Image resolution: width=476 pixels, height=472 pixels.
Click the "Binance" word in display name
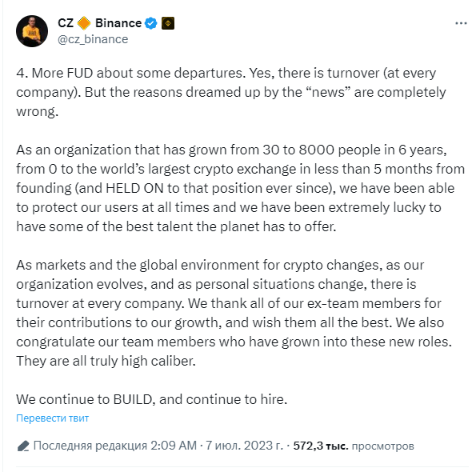click(118, 23)
